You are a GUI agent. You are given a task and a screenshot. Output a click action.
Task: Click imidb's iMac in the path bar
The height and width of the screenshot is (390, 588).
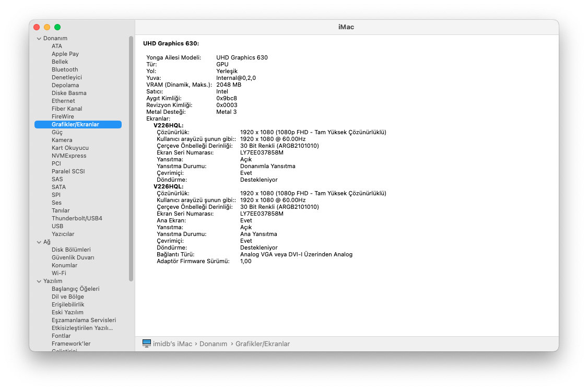coord(172,344)
